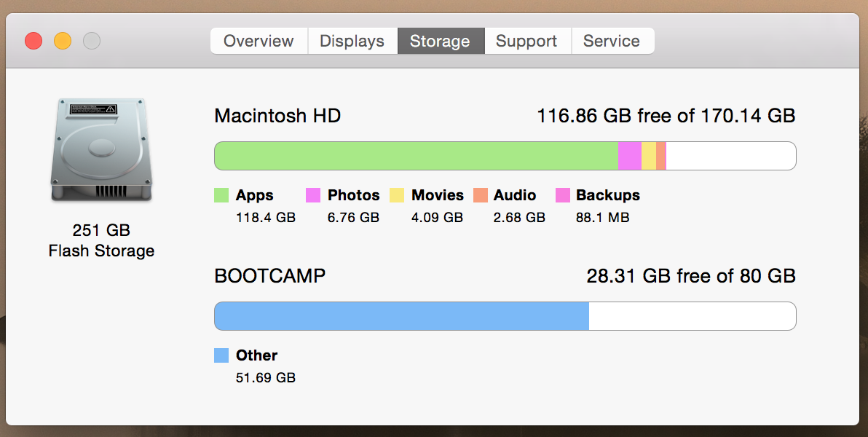
Task: Click the pink Photos legend swatch
Action: (x=313, y=195)
